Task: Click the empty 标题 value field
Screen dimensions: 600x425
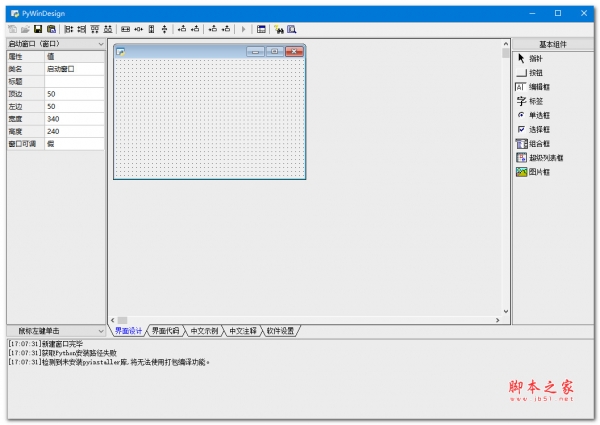Action: pos(75,81)
